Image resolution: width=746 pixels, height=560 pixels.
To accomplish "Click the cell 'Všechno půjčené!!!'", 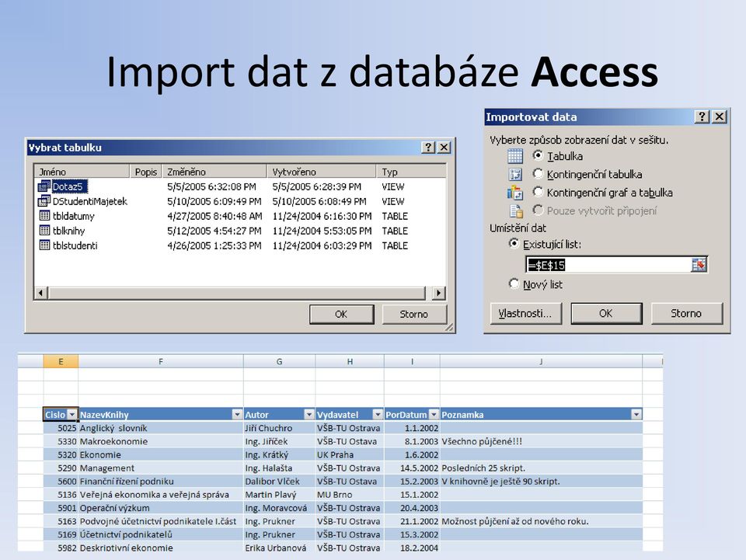I will tap(542, 442).
